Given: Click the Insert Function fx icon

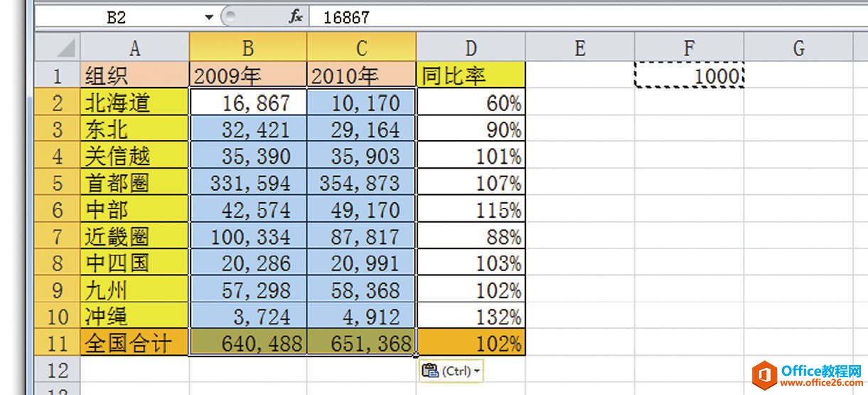Looking at the screenshot, I should (296, 17).
